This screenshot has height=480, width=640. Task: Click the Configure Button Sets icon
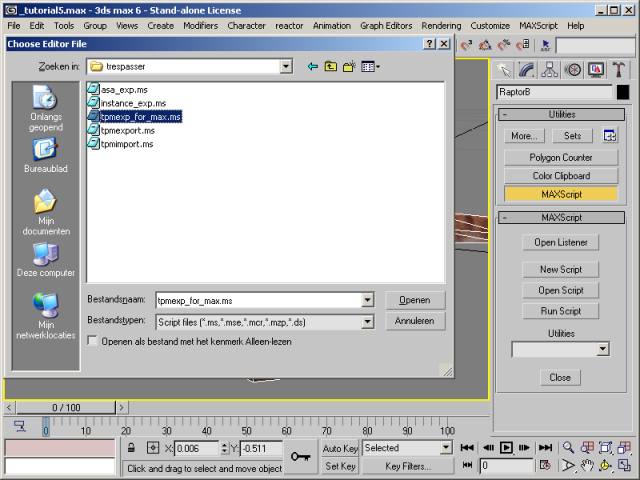[609, 136]
